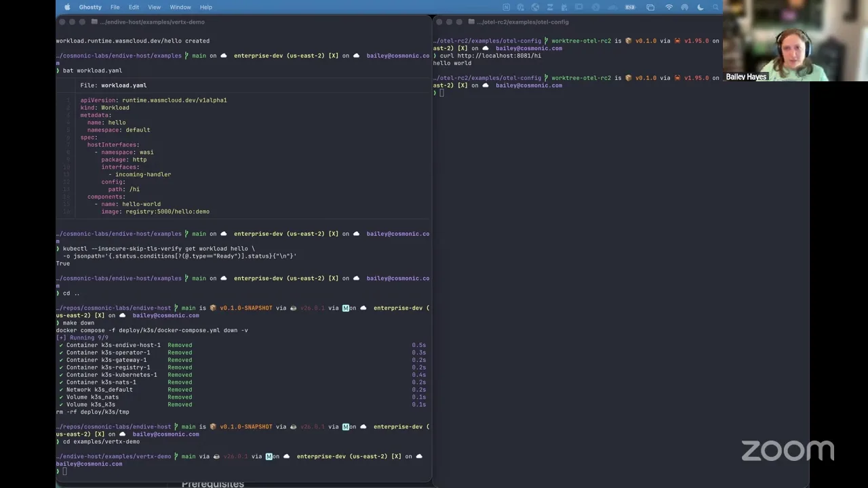The height and width of the screenshot is (488, 868).
Task: Click the folder icon in vertx-demo title bar
Action: tap(95, 22)
